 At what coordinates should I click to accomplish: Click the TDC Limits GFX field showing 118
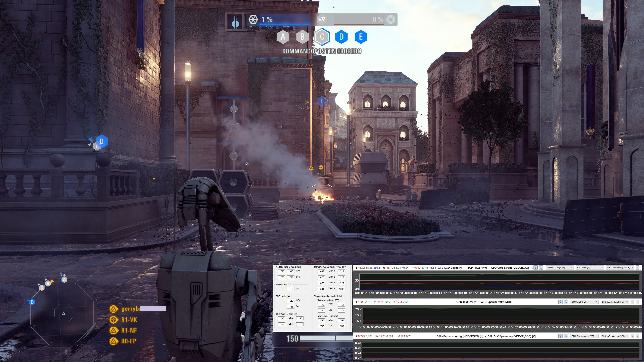tap(291, 301)
